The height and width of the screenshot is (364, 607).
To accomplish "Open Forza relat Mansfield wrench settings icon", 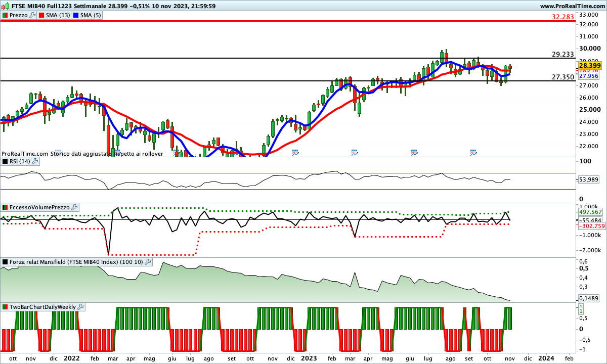I will point(148,262).
